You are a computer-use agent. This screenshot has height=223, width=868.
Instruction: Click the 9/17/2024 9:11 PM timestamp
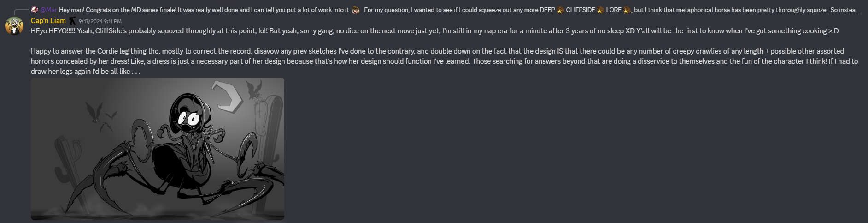(x=100, y=21)
